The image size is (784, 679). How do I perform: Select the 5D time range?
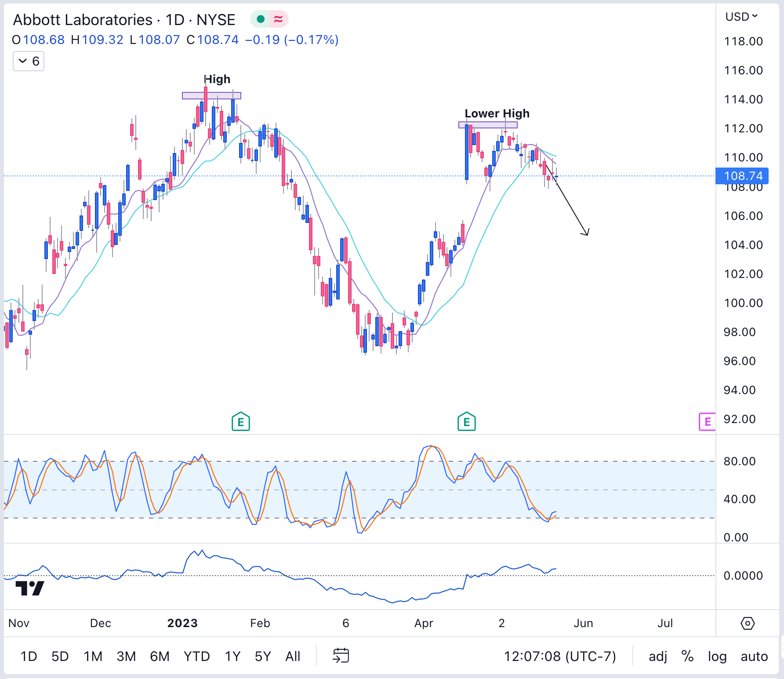point(60,657)
